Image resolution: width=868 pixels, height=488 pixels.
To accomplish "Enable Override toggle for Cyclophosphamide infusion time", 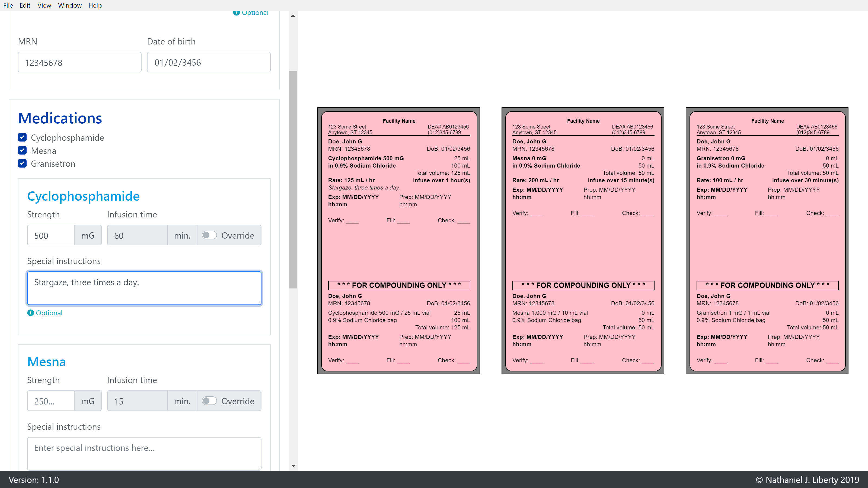I will [x=209, y=235].
